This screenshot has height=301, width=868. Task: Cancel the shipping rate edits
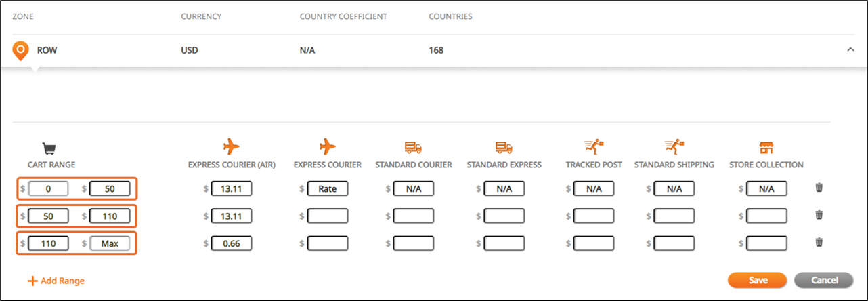824,280
